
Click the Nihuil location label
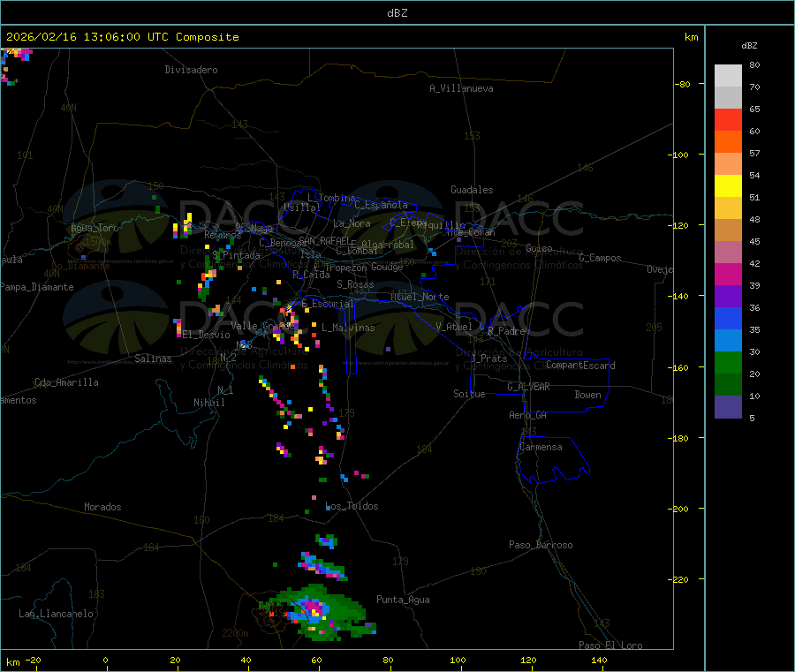coord(209,403)
